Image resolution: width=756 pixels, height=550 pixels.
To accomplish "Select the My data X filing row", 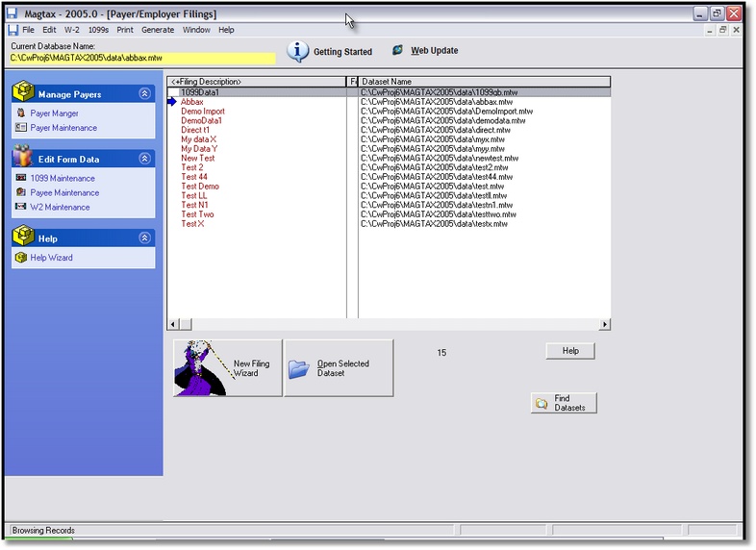I will point(390,139).
